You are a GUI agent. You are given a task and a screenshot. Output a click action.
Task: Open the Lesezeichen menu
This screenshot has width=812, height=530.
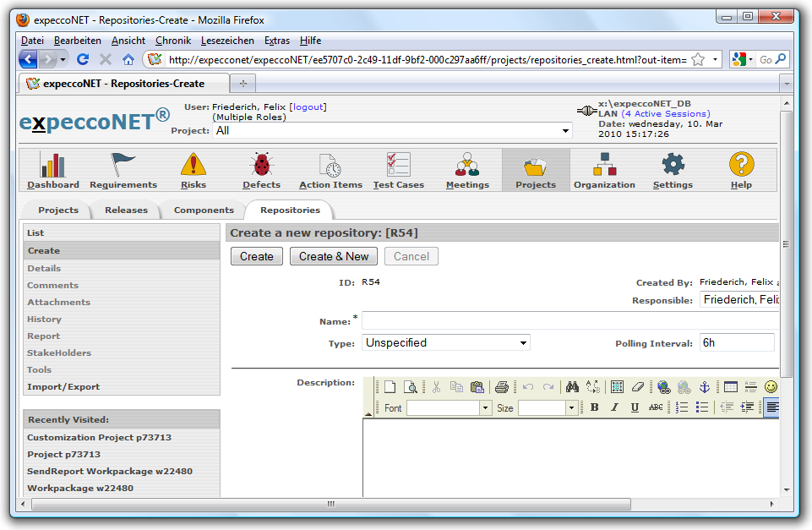tap(227, 41)
